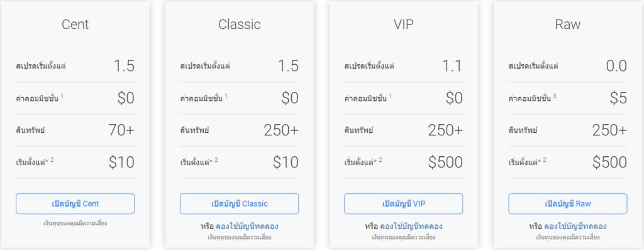Select the VIP plan heading
Viewport: 644px width, 250px height.
[x=403, y=25]
